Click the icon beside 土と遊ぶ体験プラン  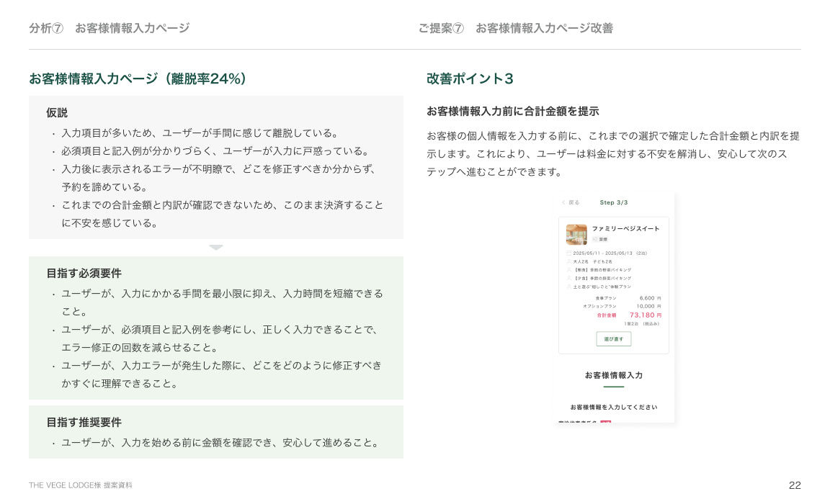(x=568, y=287)
